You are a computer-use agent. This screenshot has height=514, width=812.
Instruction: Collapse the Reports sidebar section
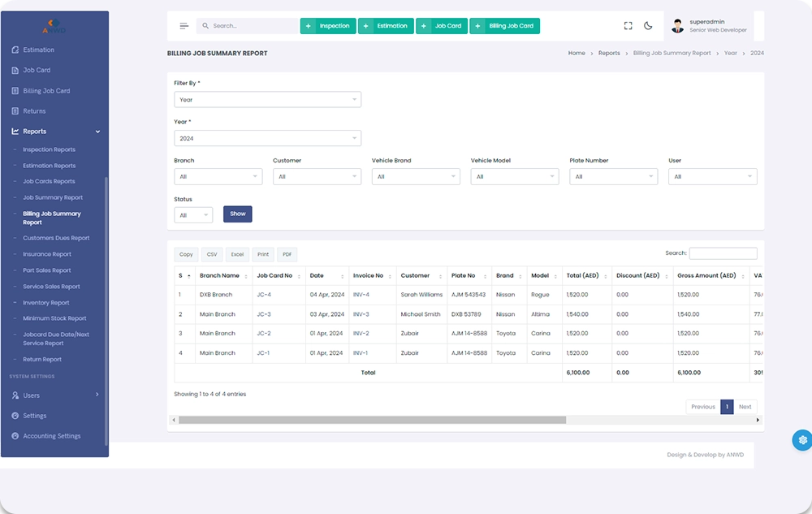click(97, 132)
